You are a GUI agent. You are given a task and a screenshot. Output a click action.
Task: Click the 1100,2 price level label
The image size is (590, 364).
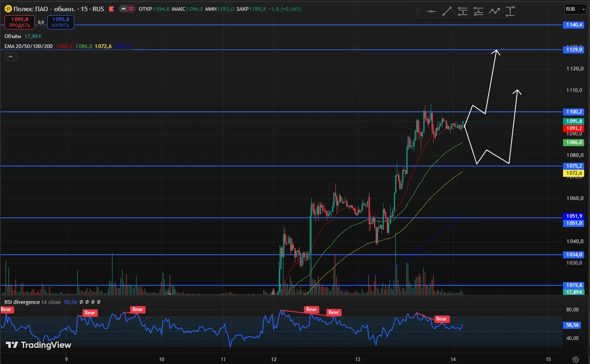(x=574, y=112)
